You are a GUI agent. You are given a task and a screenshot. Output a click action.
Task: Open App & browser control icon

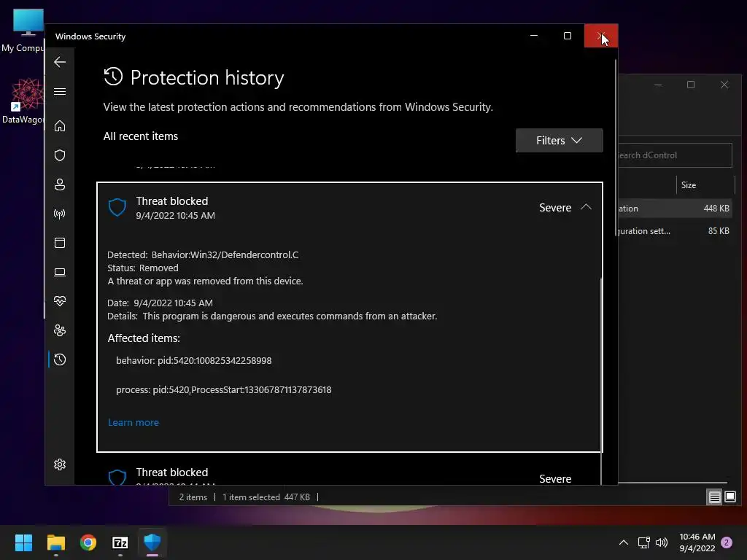pos(60,243)
